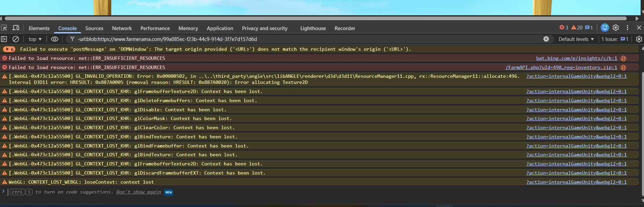The image size is (644, 207).
Task: Open the AI assistance panel button
Action: tap(605, 28)
